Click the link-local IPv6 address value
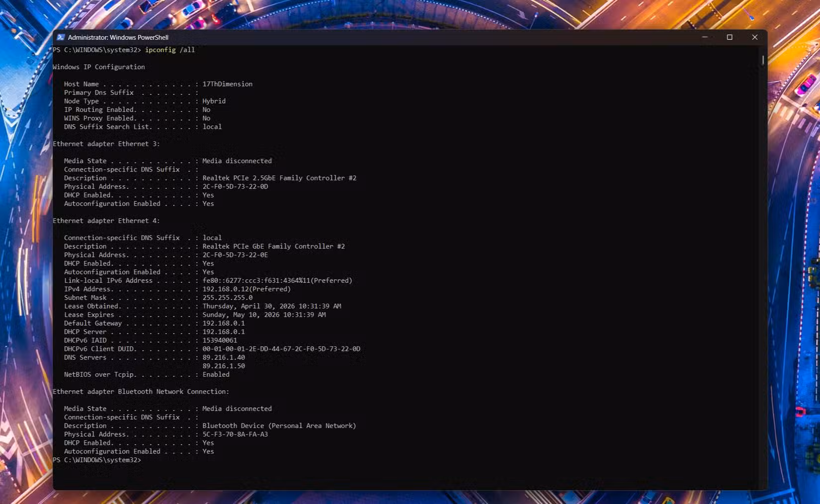820x504 pixels. coord(277,281)
